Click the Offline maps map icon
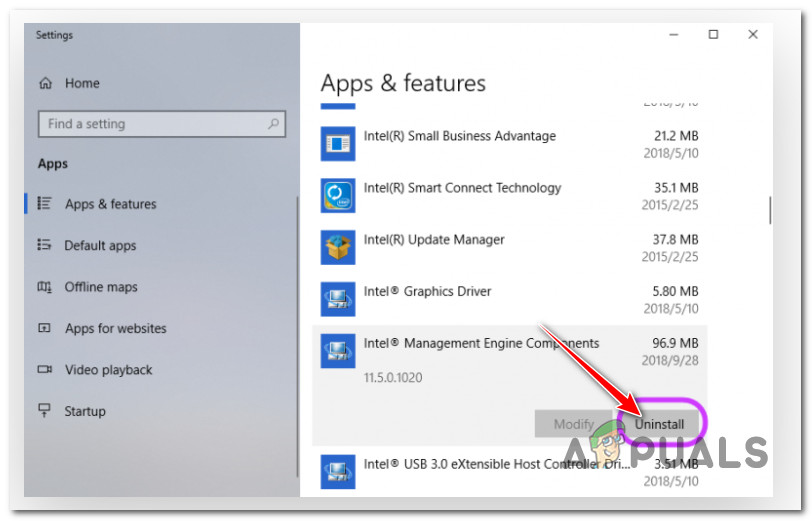This screenshot has height=521, width=812. pos(45,286)
